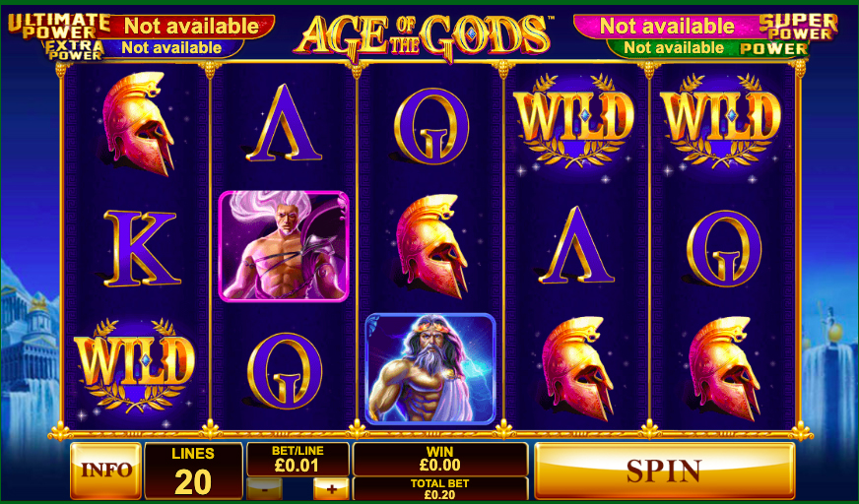Click the K symbol on reel one
The width and height of the screenshot is (859, 504).
click(x=141, y=248)
